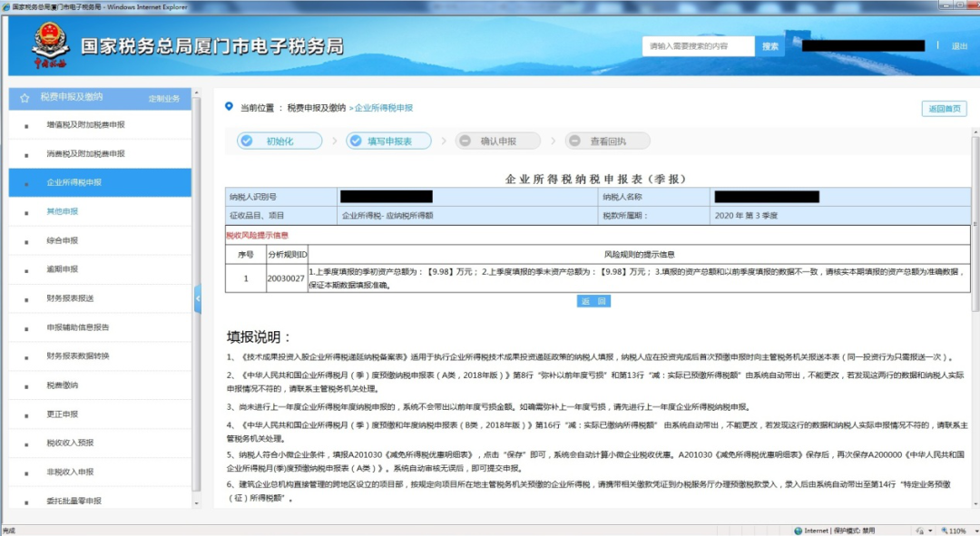Image resolution: width=980 pixels, height=536 pixels.
Task: Open 定制业务 in sidebar header
Action: point(163,99)
